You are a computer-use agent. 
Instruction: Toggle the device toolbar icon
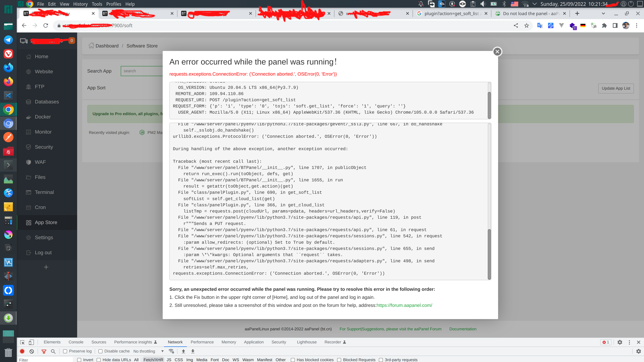[x=31, y=342]
